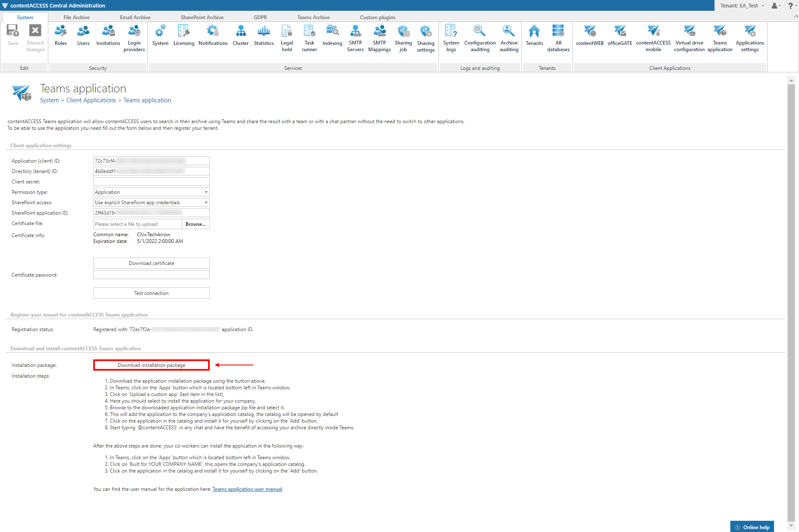Switch to the Email Archive tab
The height and width of the screenshot is (532, 799).
click(135, 17)
